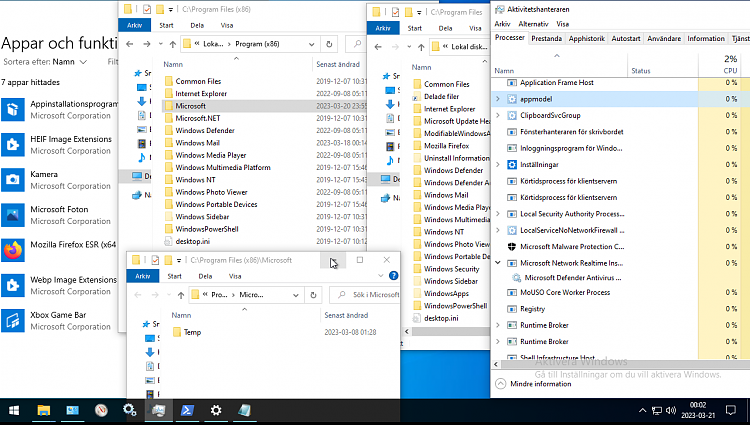This screenshot has width=750, height=425.
Task: Sort Program (x86) list by Senast ändrad
Action: click(x=338, y=64)
